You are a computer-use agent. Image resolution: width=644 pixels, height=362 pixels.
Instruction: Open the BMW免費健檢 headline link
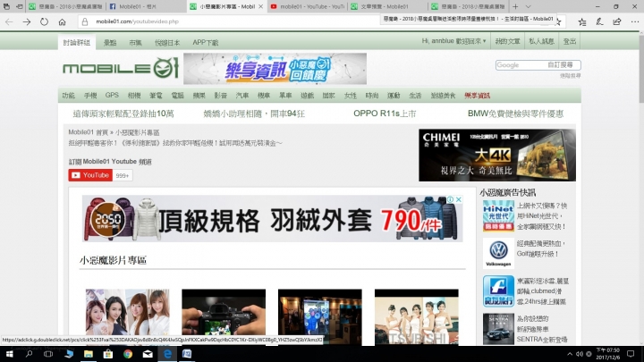coord(515,114)
